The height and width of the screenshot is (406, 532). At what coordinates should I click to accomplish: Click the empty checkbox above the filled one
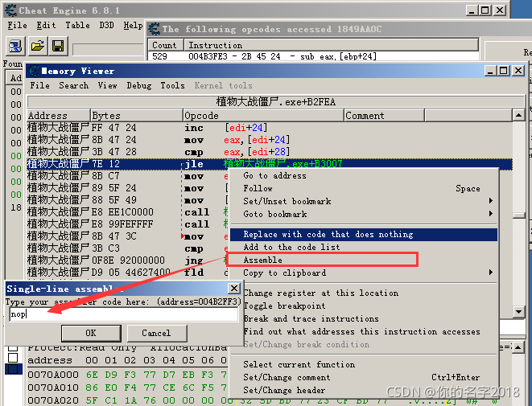(x=13, y=358)
